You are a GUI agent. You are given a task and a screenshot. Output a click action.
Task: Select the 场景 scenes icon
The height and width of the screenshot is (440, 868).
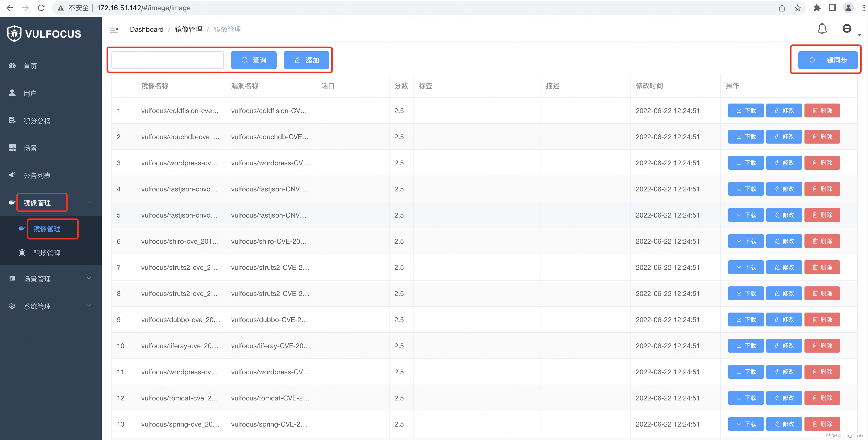point(12,147)
